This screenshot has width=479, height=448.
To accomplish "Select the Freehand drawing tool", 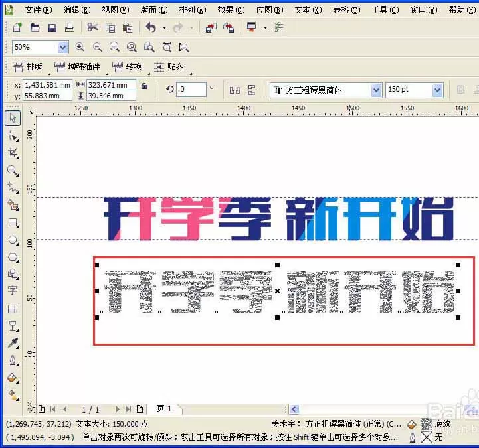I will click(x=13, y=188).
